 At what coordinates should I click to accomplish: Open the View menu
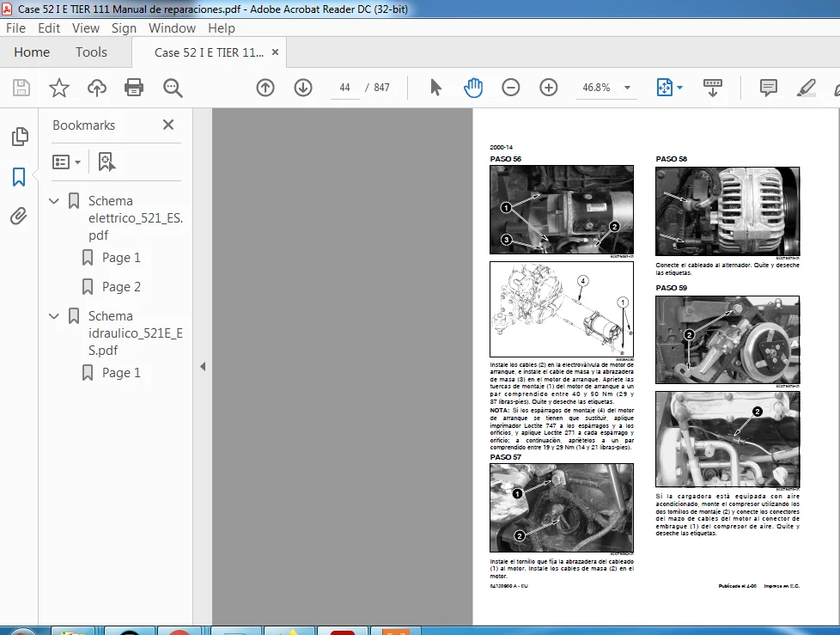[x=86, y=28]
